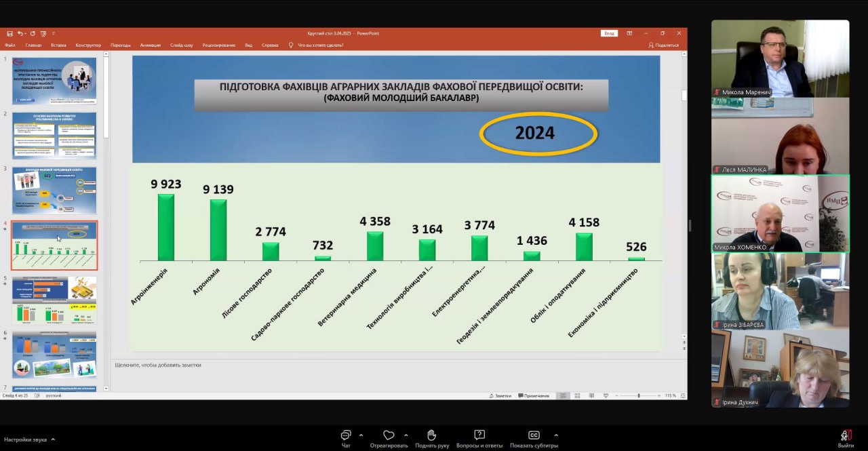
Task: Start slideshow from status bar icon
Action: click(606, 395)
